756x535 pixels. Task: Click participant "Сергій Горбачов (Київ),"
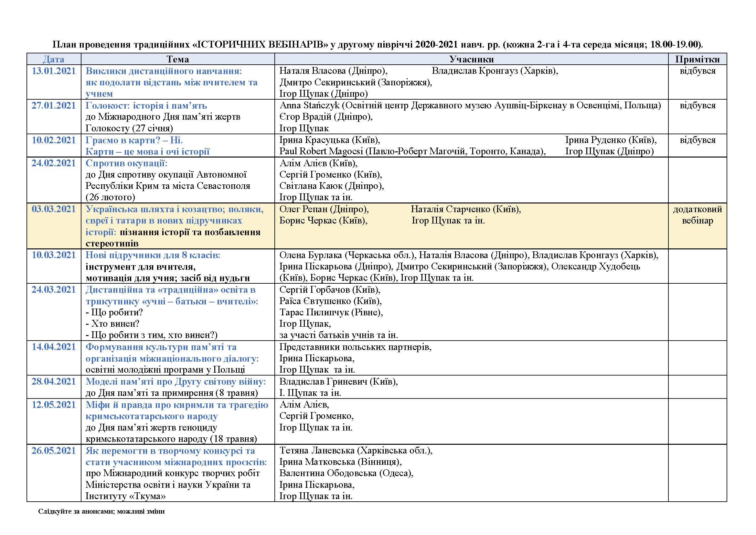pos(330,289)
